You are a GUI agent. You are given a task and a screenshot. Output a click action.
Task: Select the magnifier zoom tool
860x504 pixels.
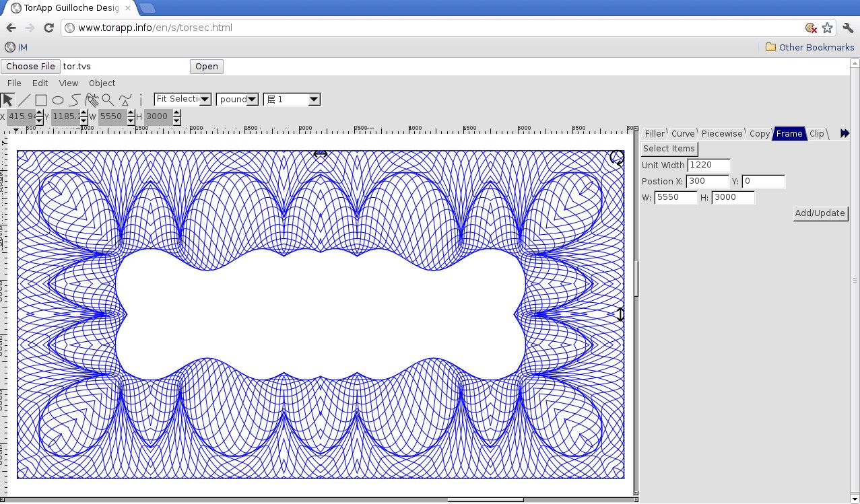pos(108,100)
